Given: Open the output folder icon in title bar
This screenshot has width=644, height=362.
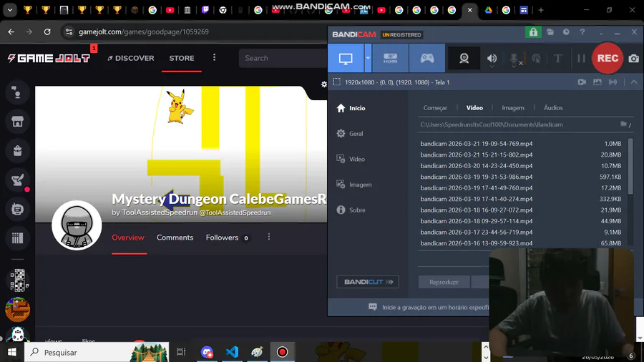Looking at the screenshot, I should (x=550, y=32).
